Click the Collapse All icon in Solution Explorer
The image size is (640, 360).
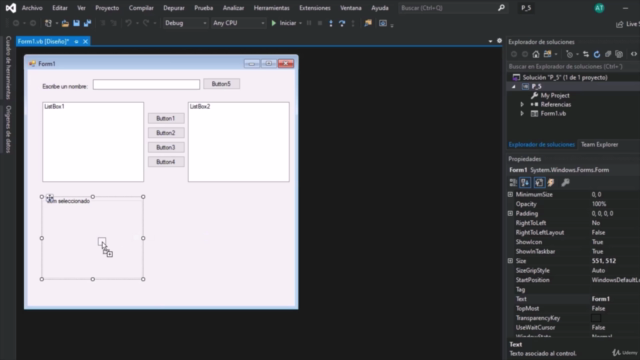(x=608, y=54)
